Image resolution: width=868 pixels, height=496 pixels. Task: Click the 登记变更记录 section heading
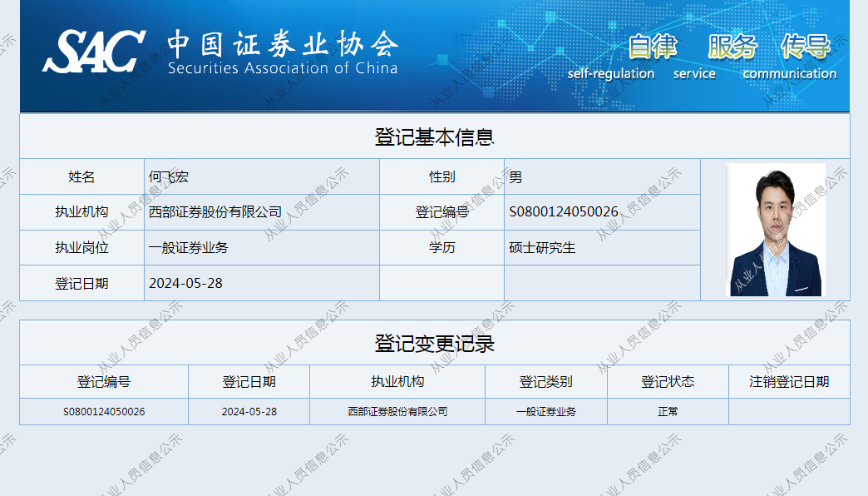coord(434,343)
